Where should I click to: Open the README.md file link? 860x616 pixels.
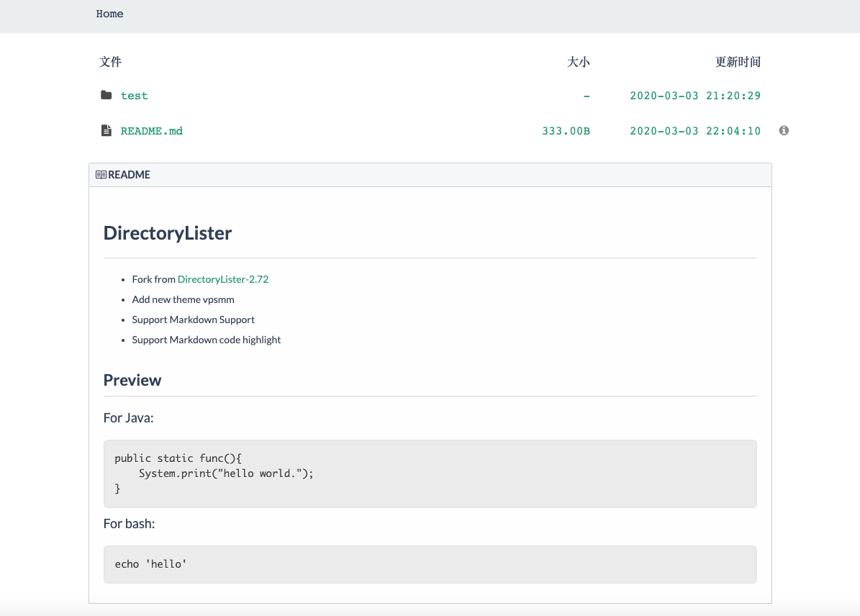(x=152, y=131)
